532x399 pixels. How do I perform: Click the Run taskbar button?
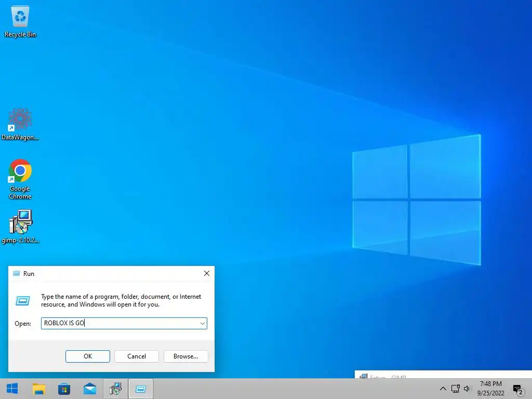click(141, 389)
